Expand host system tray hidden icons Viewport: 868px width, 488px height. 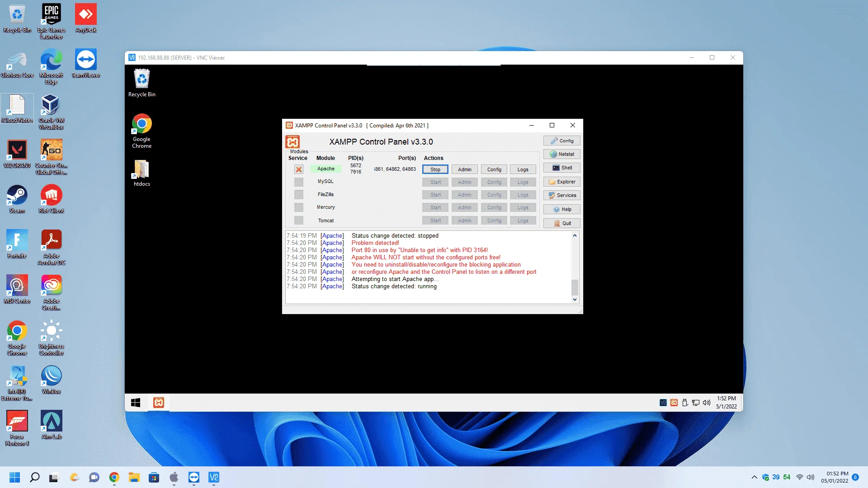(x=754, y=477)
